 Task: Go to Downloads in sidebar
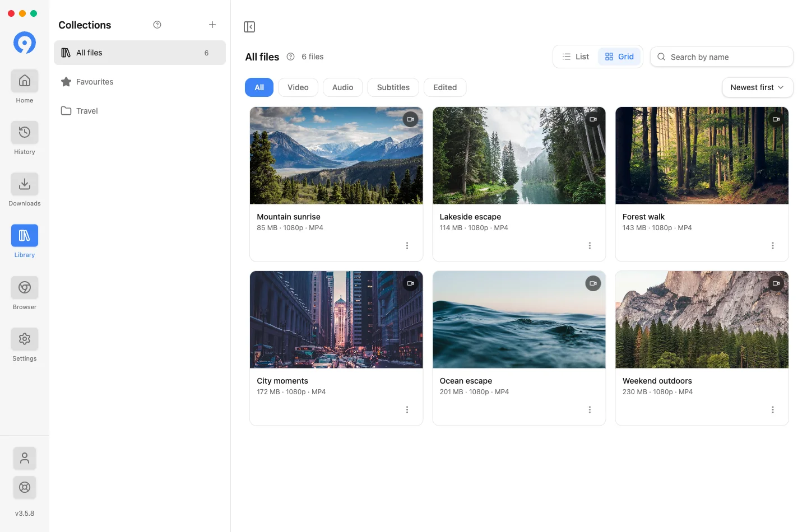pyautogui.click(x=25, y=184)
